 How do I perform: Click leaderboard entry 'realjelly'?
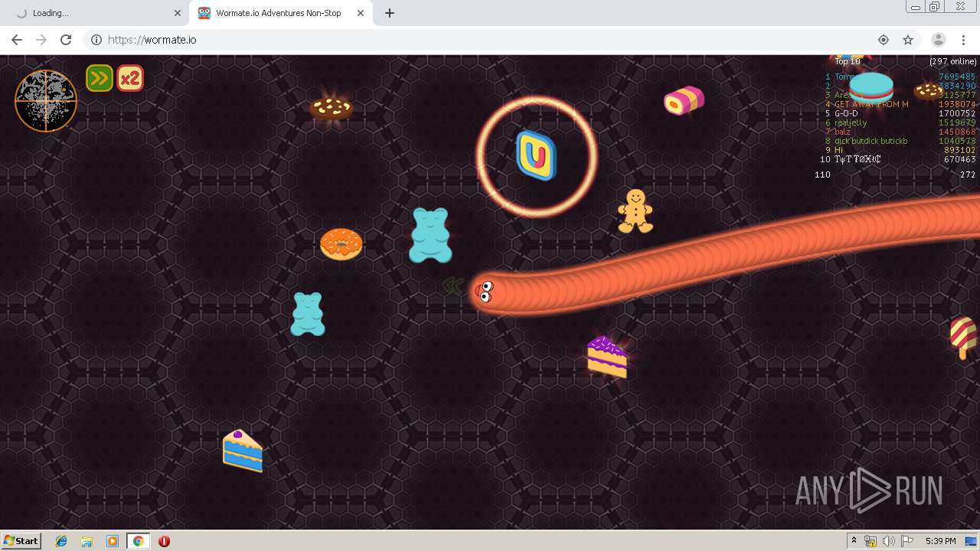coord(851,122)
